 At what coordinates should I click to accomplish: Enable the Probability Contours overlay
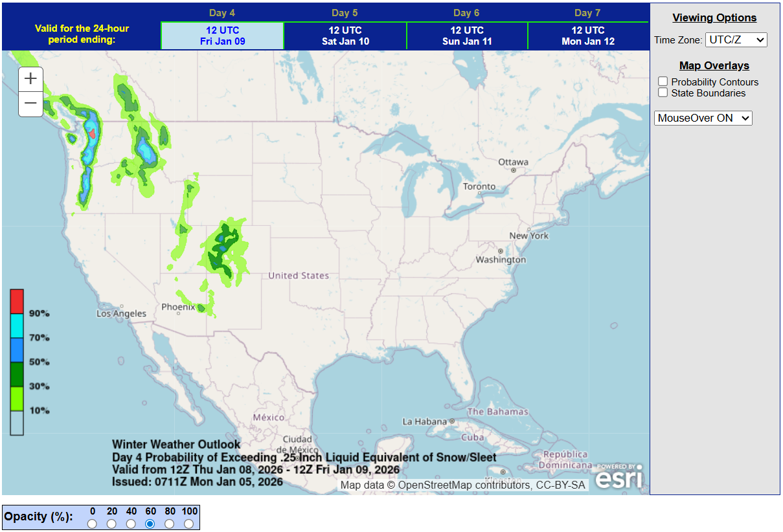[663, 81]
